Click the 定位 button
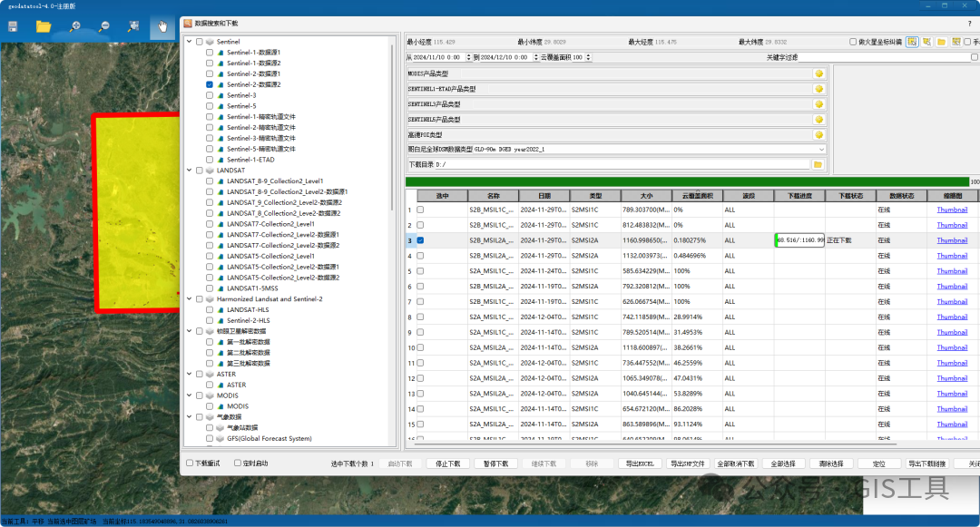The width and height of the screenshot is (980, 527). coord(878,464)
